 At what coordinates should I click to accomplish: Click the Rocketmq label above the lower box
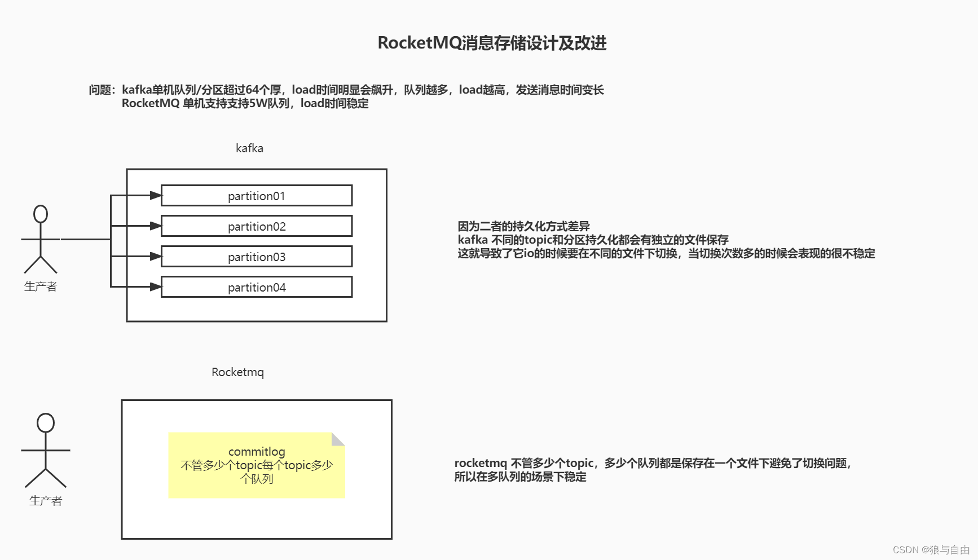point(237,372)
